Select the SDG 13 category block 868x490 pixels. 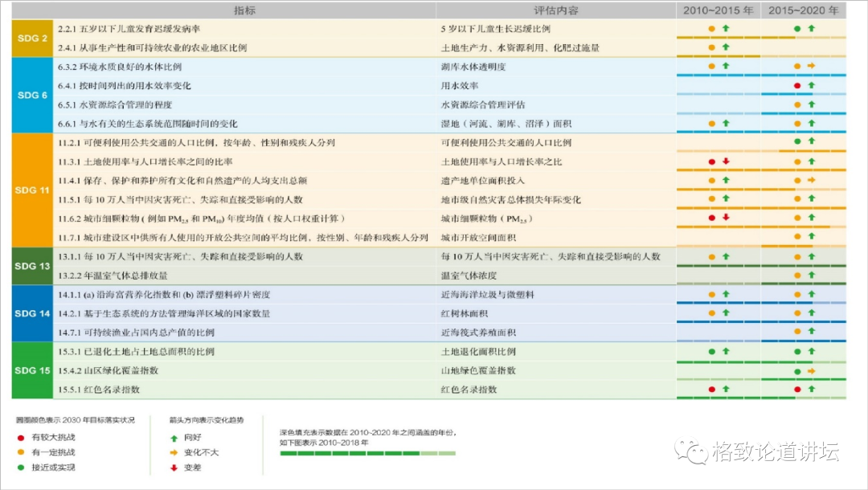click(x=32, y=266)
